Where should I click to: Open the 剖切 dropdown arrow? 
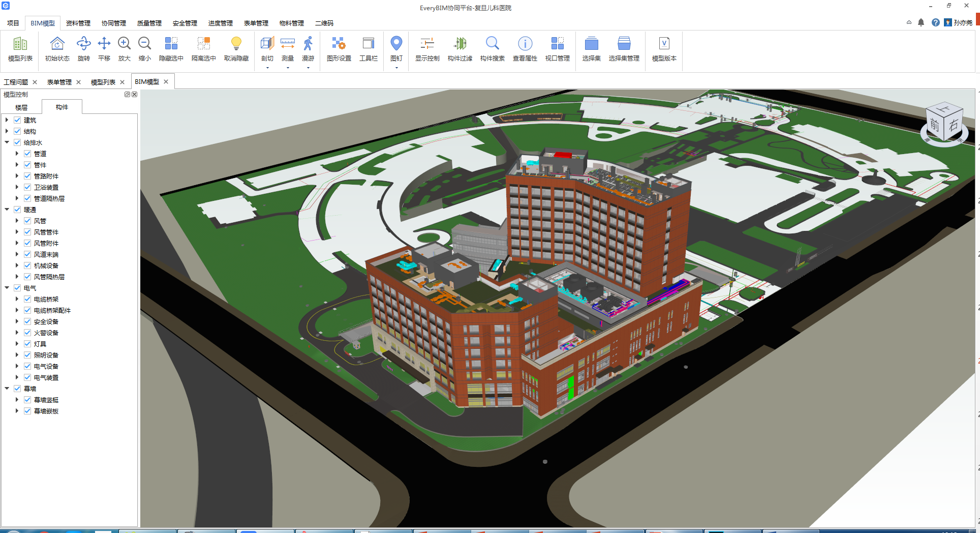pos(267,68)
